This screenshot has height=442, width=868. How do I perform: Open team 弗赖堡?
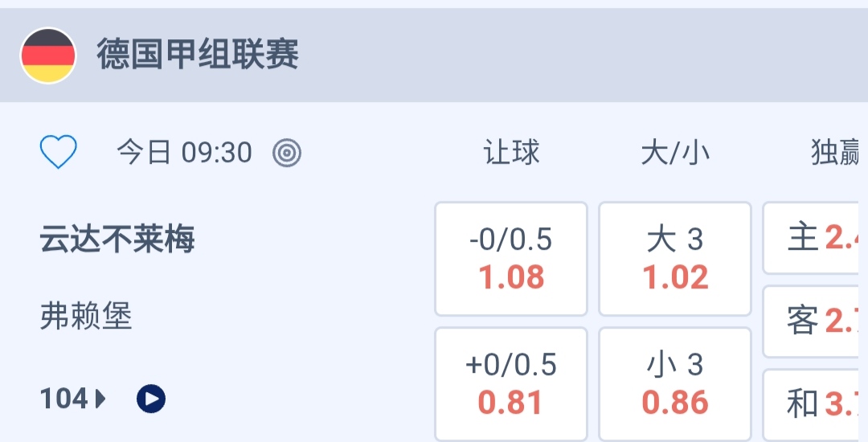86,317
